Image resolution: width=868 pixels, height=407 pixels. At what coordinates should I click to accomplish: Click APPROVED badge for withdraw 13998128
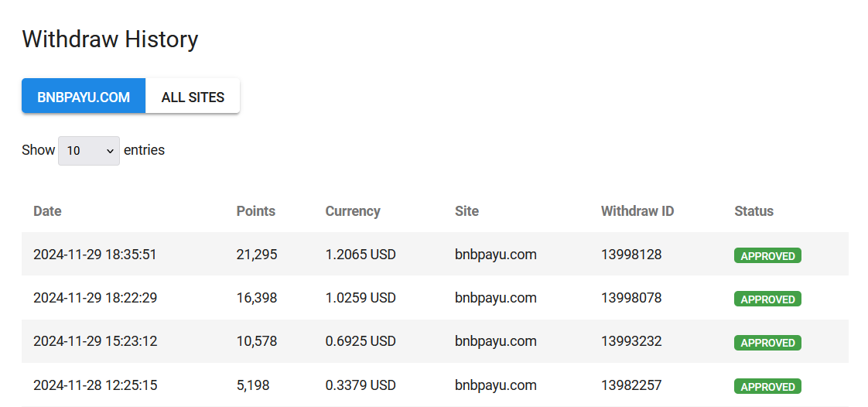(x=767, y=256)
